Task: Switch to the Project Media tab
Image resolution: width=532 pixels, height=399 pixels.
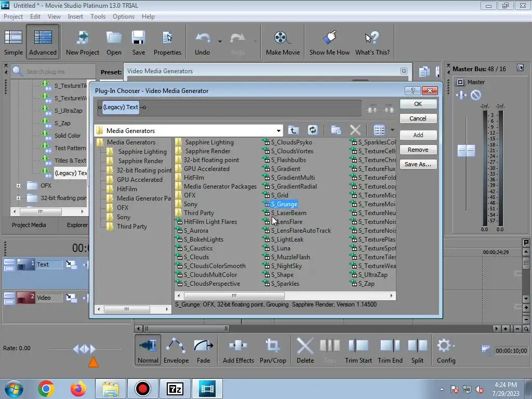Action: (x=29, y=225)
